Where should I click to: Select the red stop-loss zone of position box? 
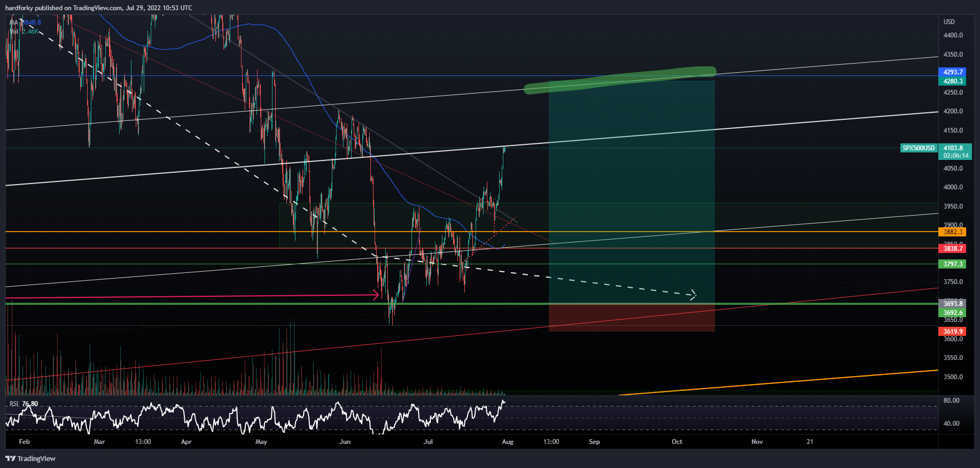pyautogui.click(x=632, y=318)
